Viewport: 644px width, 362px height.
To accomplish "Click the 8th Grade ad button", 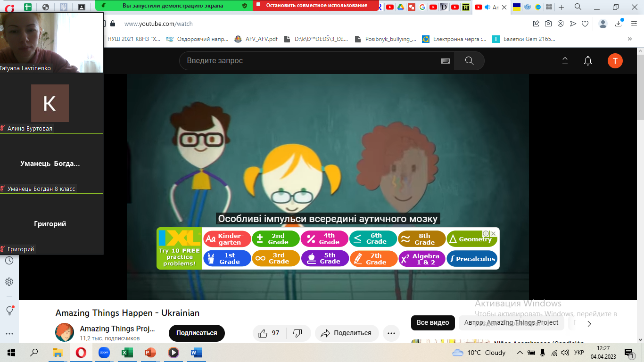I will coord(422,239).
